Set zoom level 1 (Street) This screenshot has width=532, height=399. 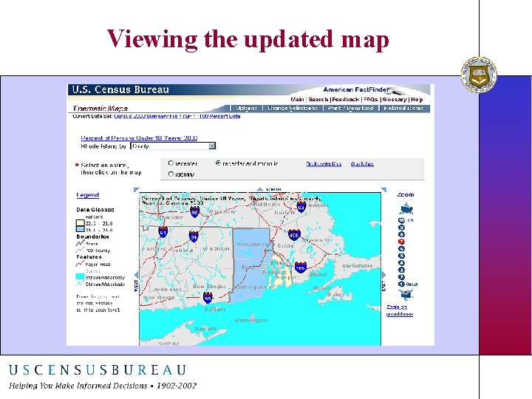pyautogui.click(x=401, y=284)
